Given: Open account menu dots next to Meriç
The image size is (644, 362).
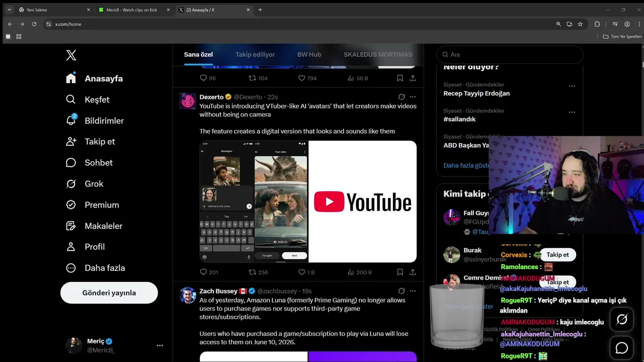Looking at the screenshot, I should click(159, 345).
